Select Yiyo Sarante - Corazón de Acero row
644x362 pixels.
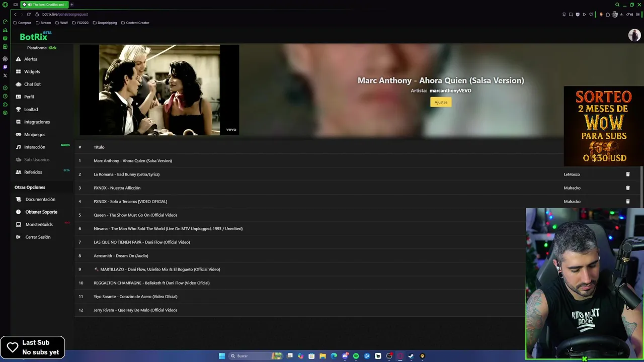pos(300,297)
